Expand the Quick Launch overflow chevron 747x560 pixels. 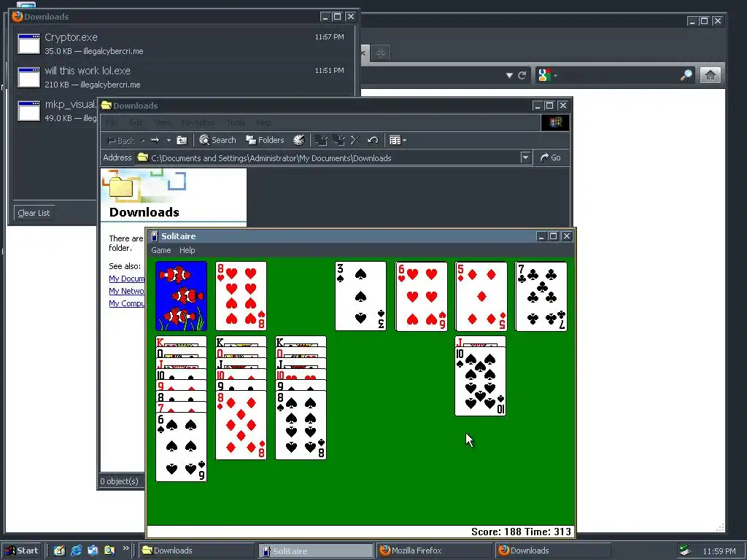coord(125,548)
